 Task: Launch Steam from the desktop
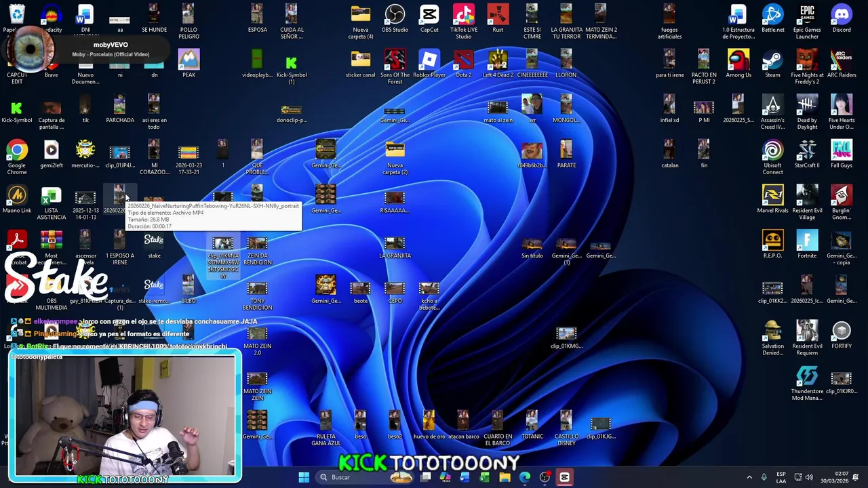pos(772,64)
